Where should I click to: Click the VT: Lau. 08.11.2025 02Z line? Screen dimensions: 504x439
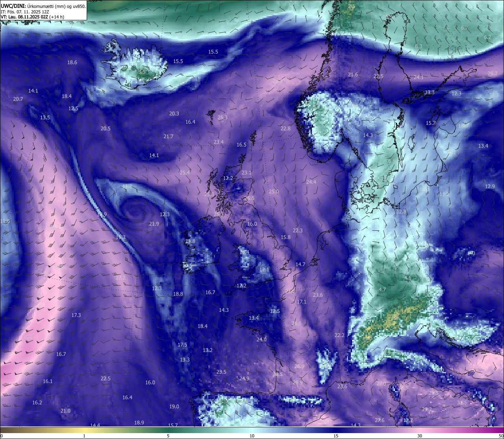click(x=32, y=17)
